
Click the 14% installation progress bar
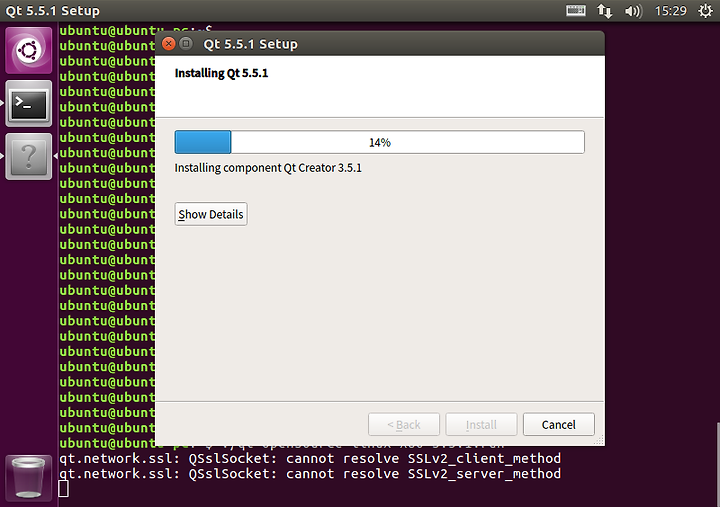pyautogui.click(x=379, y=142)
